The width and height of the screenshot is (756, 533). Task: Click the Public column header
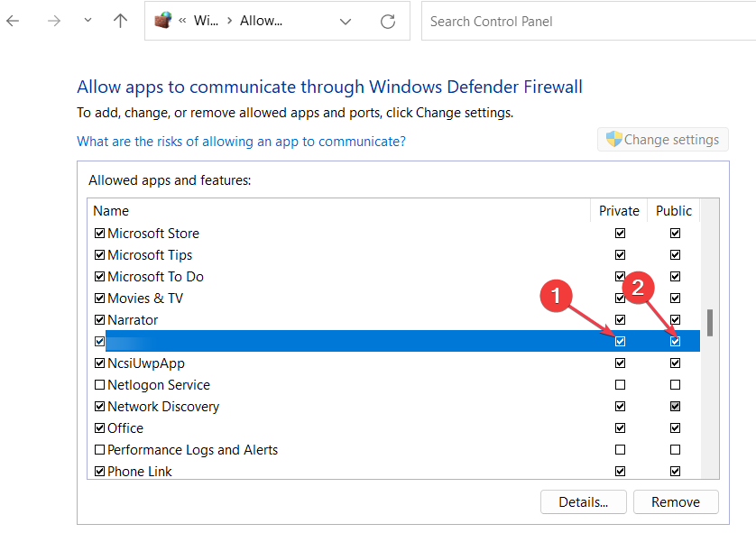[674, 211]
